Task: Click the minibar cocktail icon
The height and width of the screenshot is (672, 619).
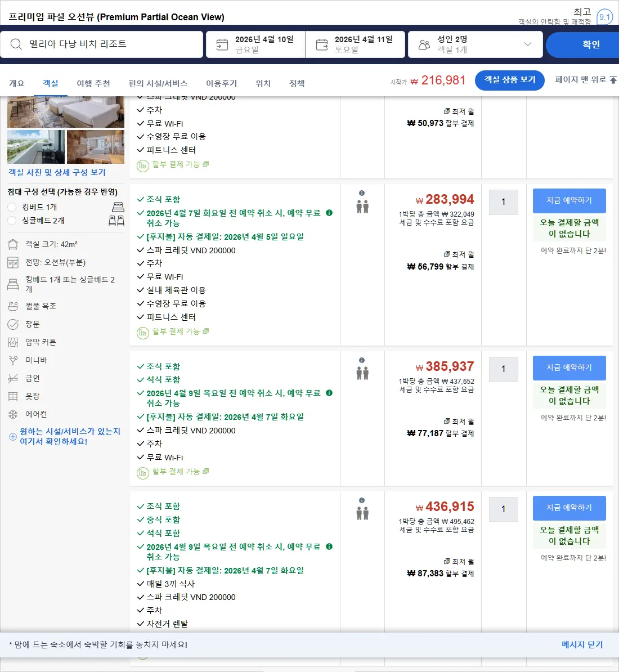Action: pos(13,360)
